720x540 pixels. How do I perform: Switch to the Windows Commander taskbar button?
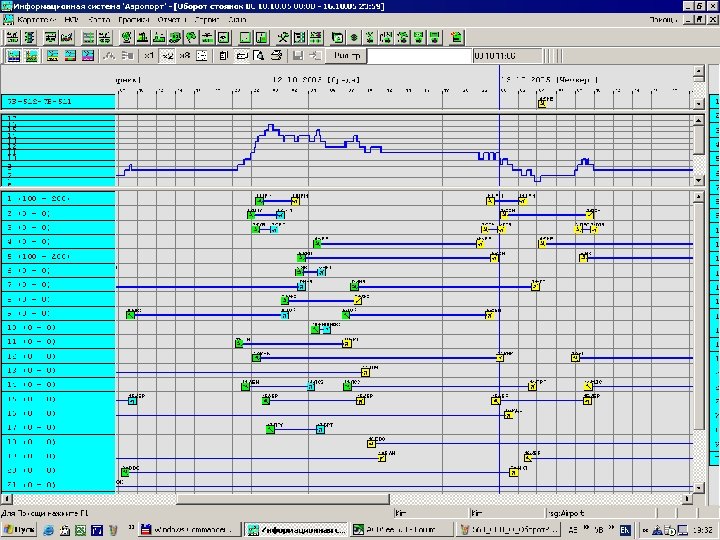click(189, 530)
